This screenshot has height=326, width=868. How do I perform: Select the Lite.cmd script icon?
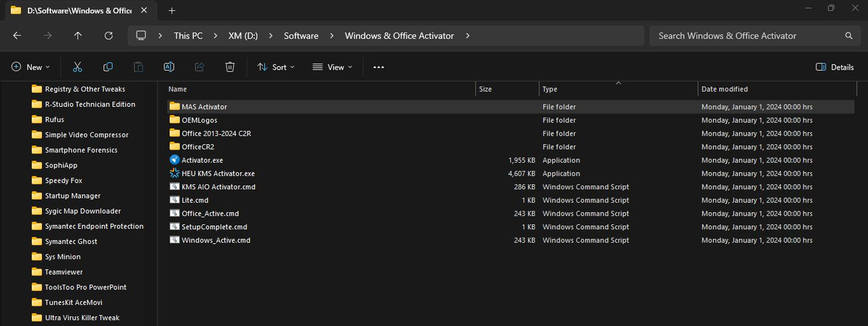point(175,201)
